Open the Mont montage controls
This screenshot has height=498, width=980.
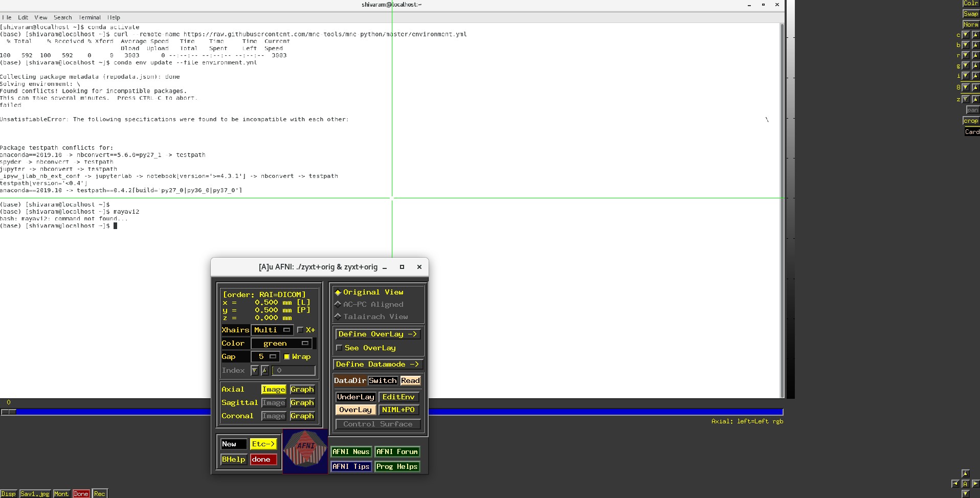[x=61, y=494]
